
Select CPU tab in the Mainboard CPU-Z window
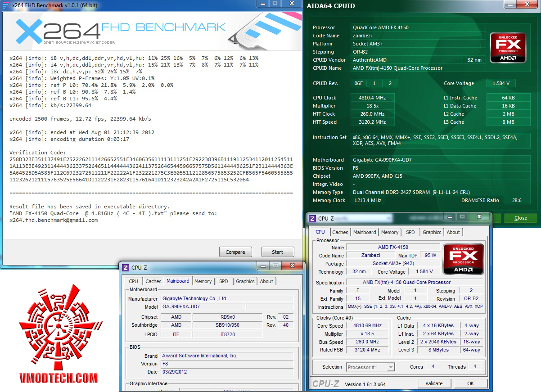coord(134,281)
